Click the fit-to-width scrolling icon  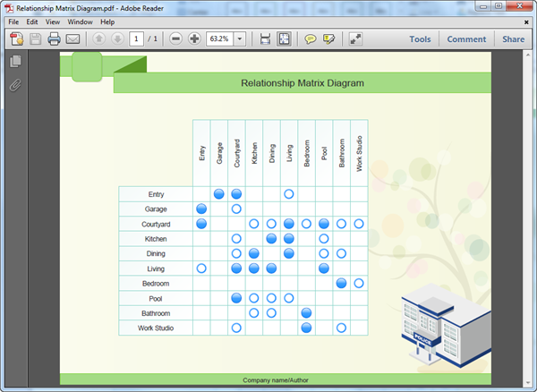tap(265, 39)
